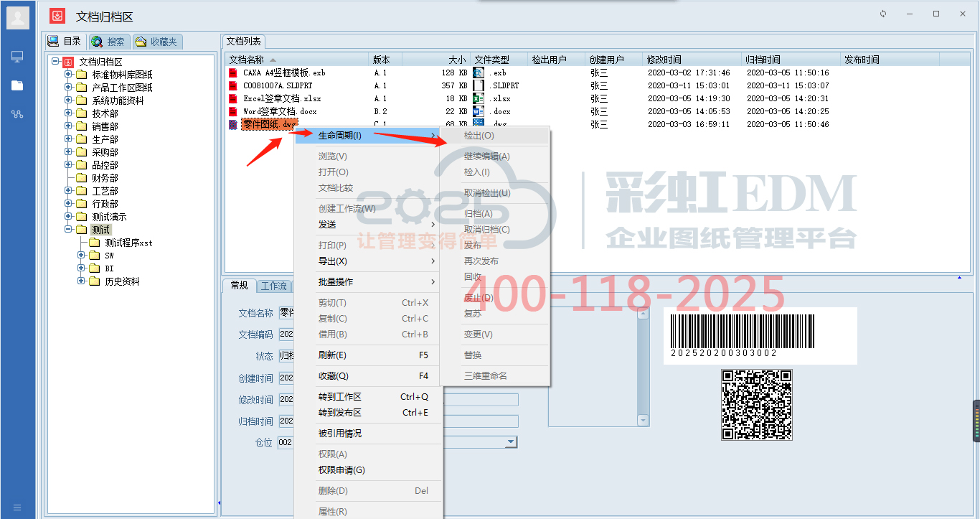
Task: Choose 收藏(Q) in the context menu
Action: (x=367, y=376)
